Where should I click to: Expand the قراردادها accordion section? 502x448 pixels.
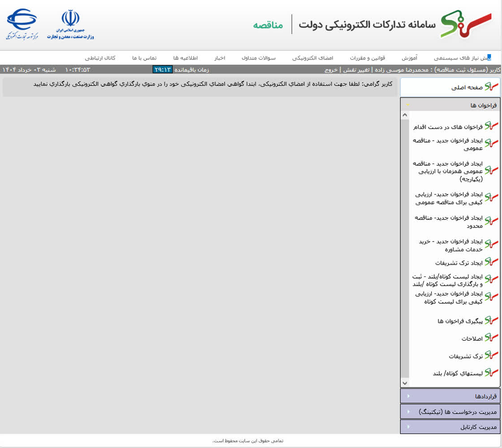(450, 396)
